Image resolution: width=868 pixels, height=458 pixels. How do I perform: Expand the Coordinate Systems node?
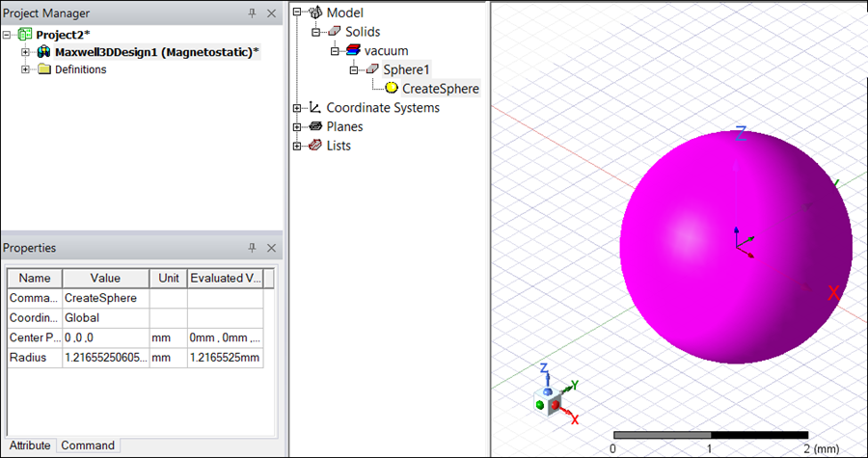pyautogui.click(x=297, y=108)
